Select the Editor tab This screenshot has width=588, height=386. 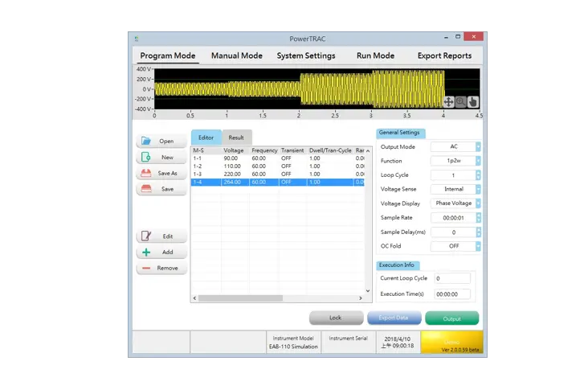click(206, 138)
